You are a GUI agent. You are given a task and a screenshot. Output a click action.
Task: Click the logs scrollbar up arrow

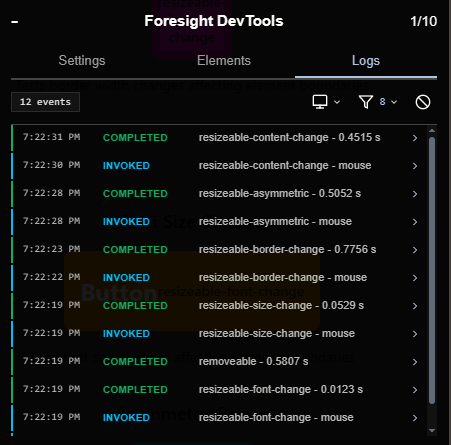tap(432, 131)
